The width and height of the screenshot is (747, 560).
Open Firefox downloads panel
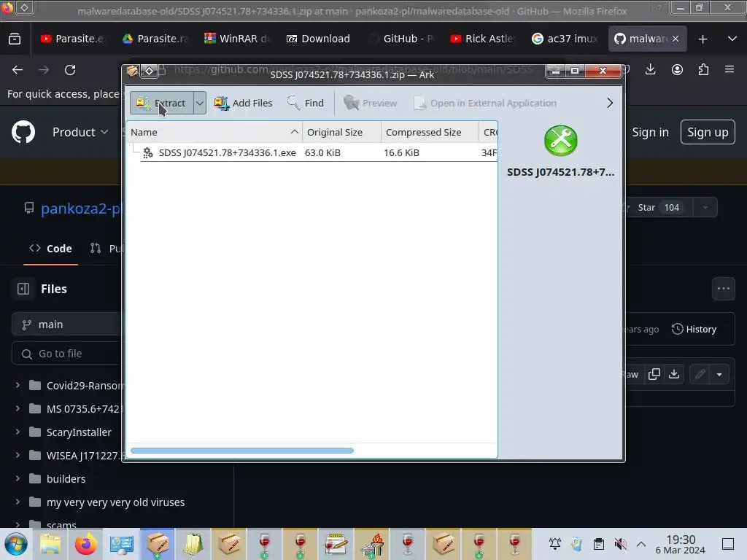[650, 69]
